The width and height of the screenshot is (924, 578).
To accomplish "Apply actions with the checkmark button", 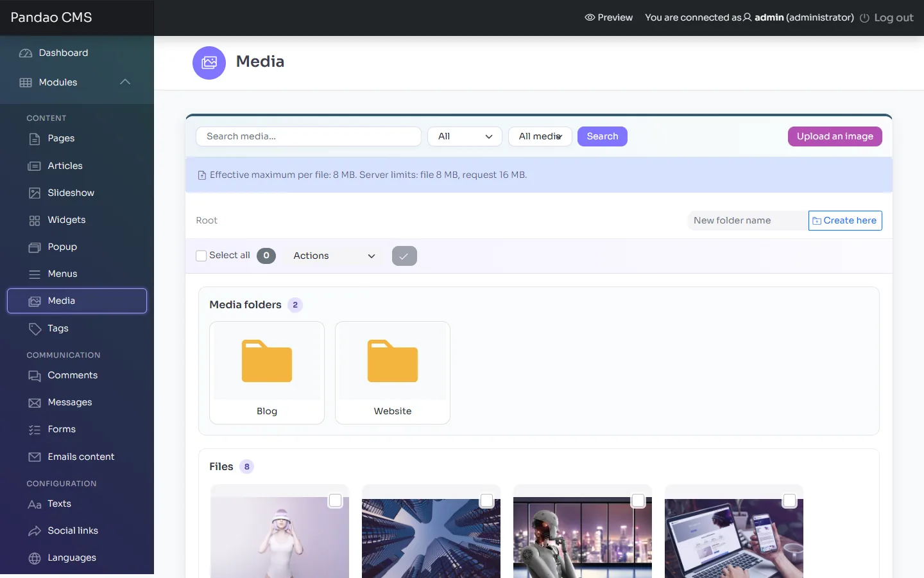I will pos(404,256).
